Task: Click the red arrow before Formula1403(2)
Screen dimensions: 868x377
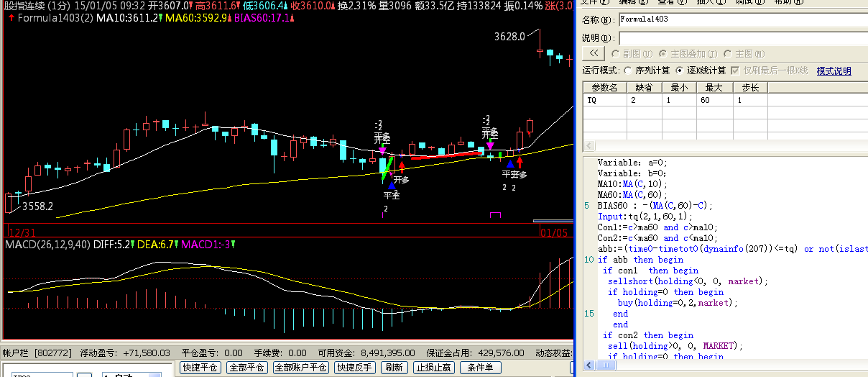Action: pos(11,17)
